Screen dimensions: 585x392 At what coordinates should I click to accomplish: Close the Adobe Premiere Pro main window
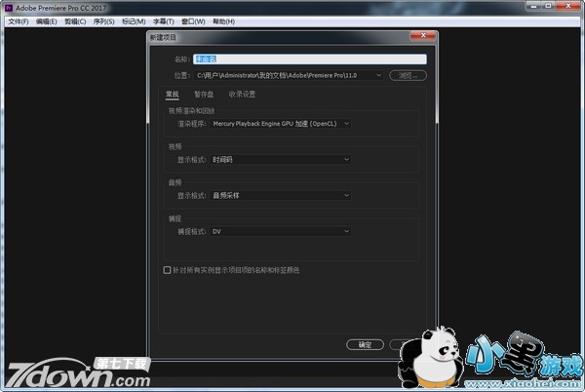(x=568, y=6)
